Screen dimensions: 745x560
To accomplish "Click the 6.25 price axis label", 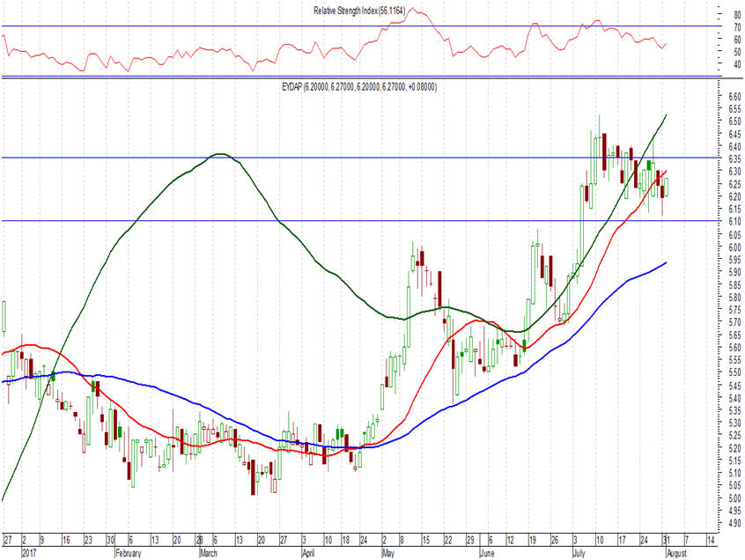I will (x=735, y=184).
